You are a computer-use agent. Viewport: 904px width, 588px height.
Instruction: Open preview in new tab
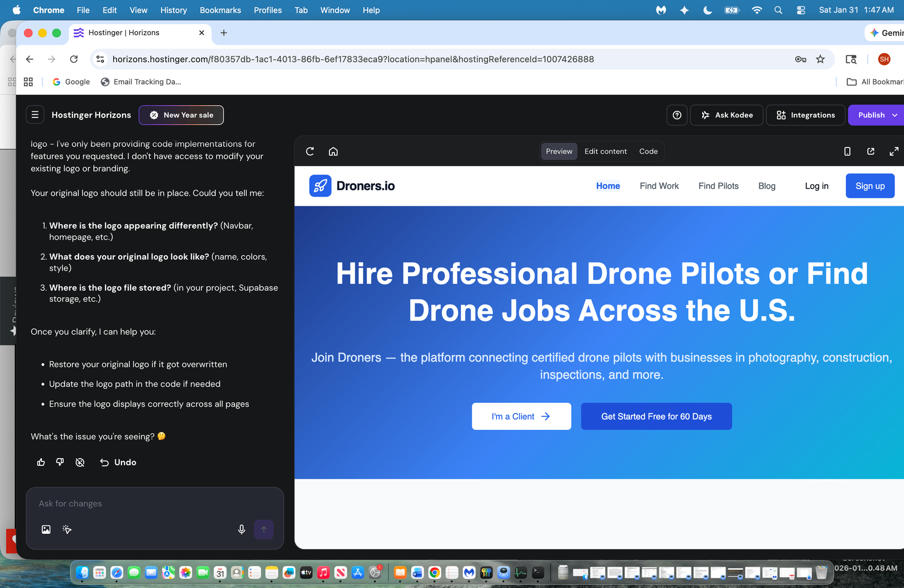point(871,151)
